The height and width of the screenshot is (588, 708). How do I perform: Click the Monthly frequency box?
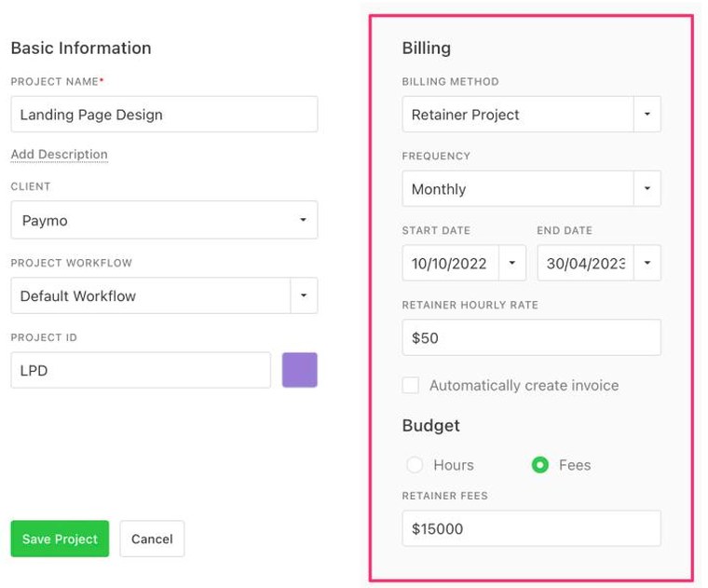point(518,188)
